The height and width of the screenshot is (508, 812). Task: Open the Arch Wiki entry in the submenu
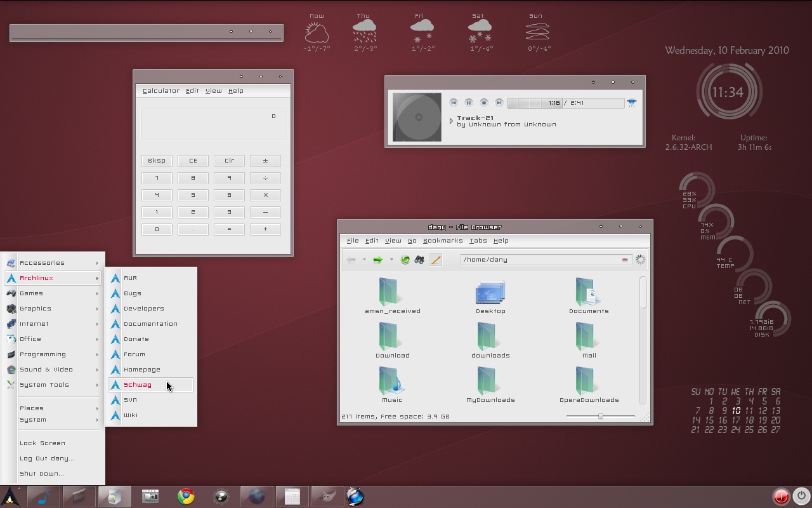click(x=151, y=415)
